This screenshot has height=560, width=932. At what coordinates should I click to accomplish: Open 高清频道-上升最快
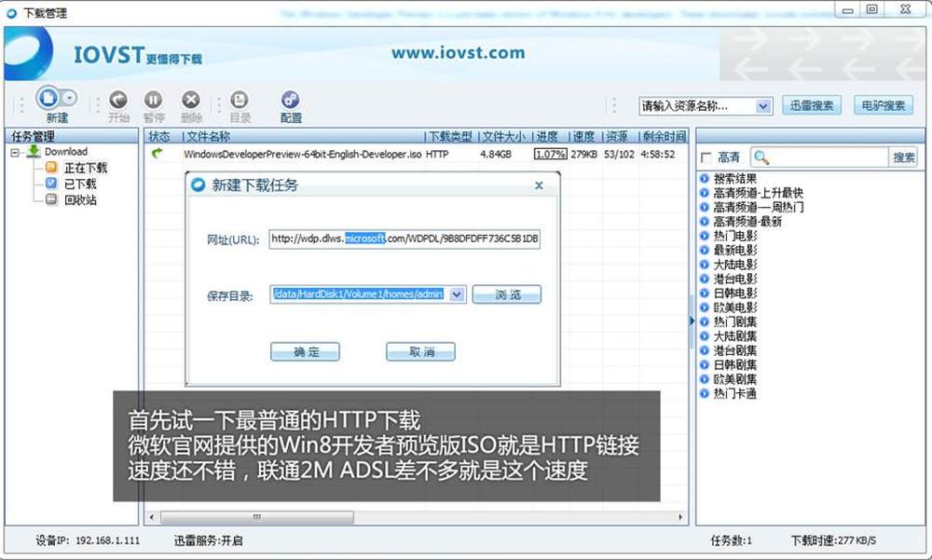pyautogui.click(x=757, y=193)
